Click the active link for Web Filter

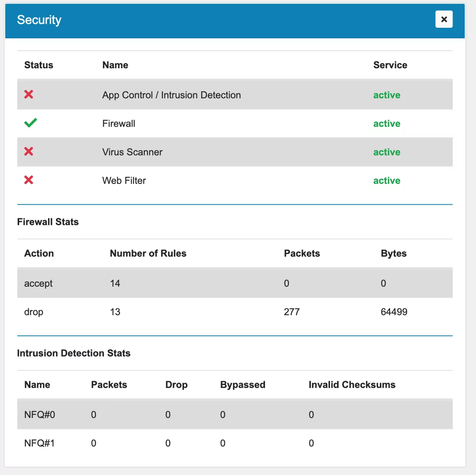point(386,180)
